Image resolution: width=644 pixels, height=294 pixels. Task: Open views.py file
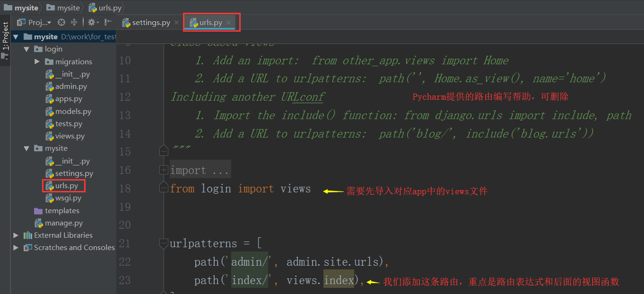[x=65, y=136]
